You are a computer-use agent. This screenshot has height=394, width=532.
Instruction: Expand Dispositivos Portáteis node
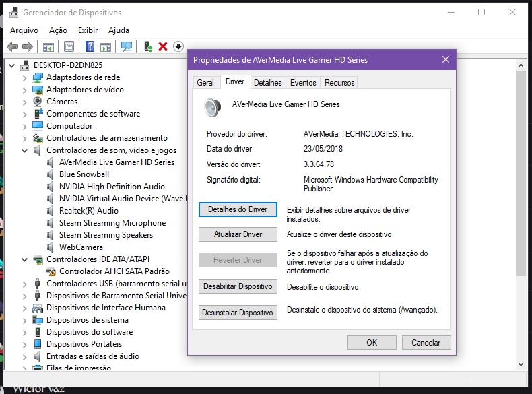pos(24,345)
